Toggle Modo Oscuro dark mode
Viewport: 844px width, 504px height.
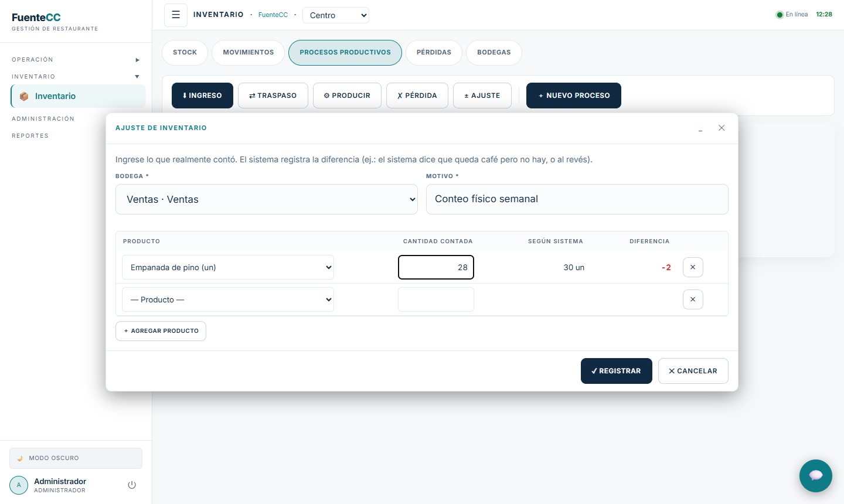click(x=76, y=458)
